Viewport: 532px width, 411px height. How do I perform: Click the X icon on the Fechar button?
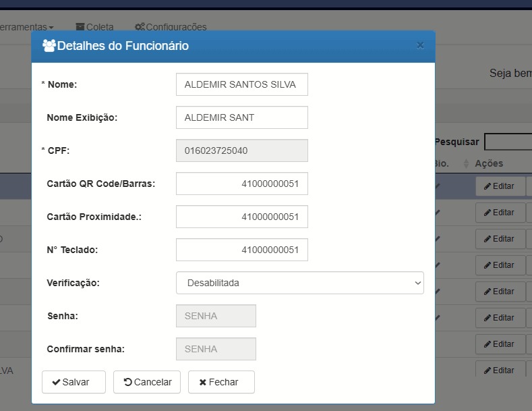202,382
